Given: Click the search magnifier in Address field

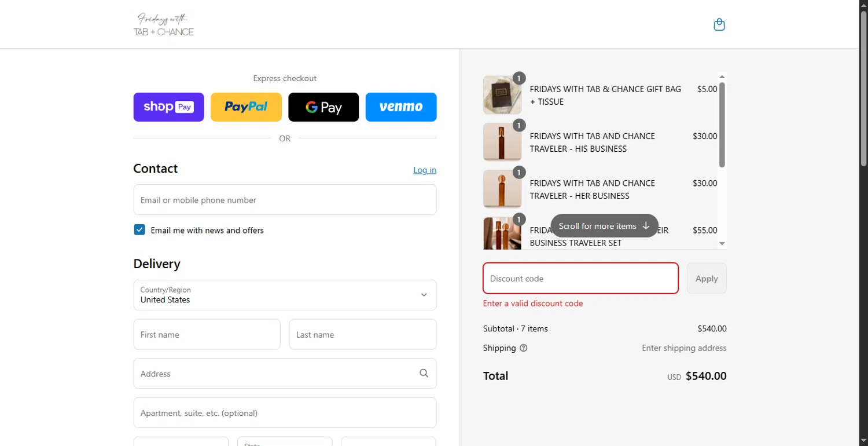Looking at the screenshot, I should (x=424, y=374).
